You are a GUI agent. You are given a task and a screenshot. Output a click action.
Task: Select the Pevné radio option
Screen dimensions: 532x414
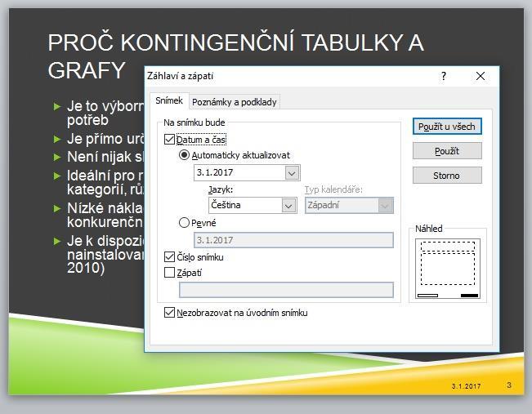coord(184,223)
